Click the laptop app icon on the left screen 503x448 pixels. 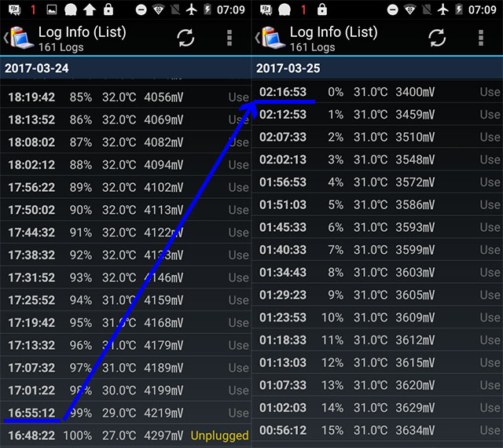coord(20,38)
